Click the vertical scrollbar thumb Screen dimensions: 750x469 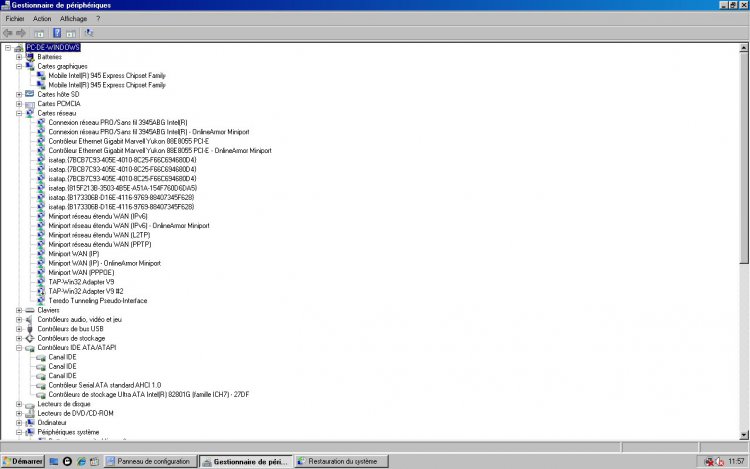pyautogui.click(x=744, y=158)
